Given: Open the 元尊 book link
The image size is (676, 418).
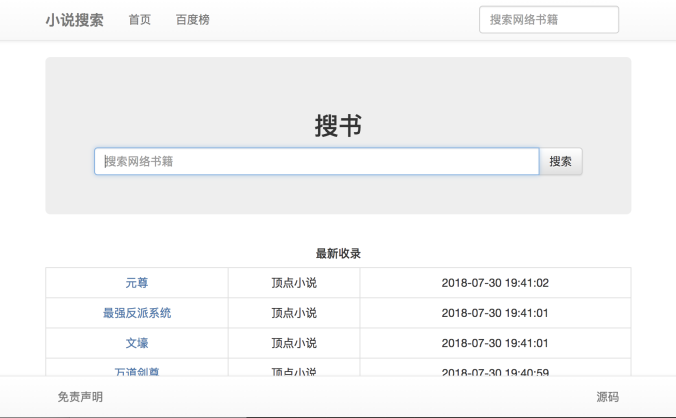Looking at the screenshot, I should point(137,283).
